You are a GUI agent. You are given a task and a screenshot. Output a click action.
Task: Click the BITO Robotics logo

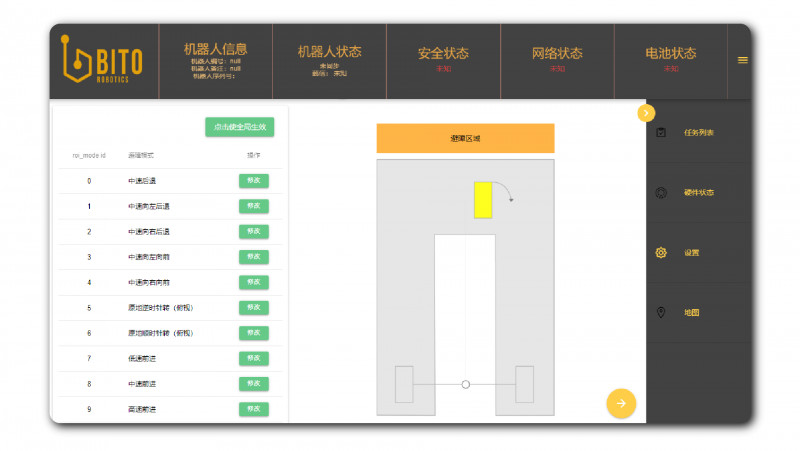coord(103,61)
